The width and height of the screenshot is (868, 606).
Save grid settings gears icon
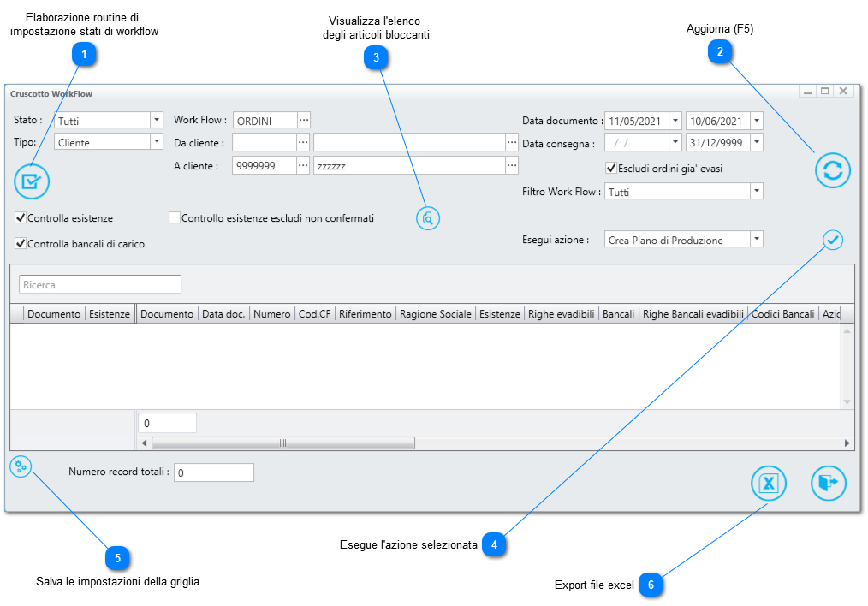(21, 466)
